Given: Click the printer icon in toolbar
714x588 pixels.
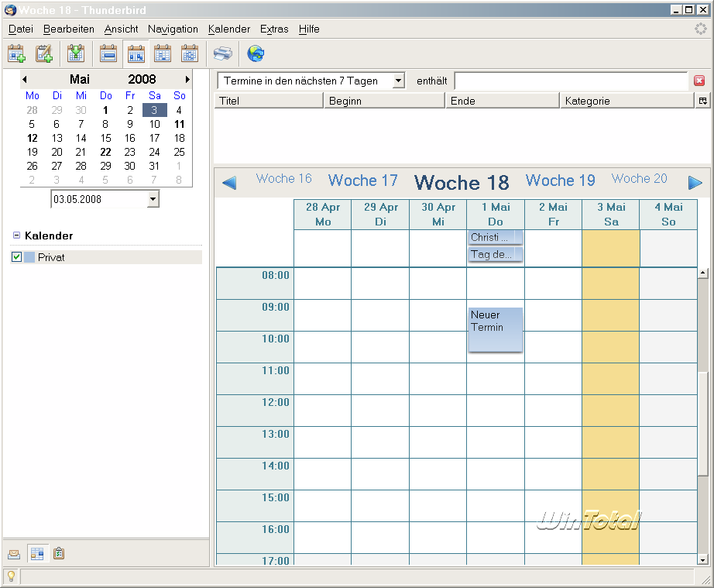Looking at the screenshot, I should (x=223, y=53).
